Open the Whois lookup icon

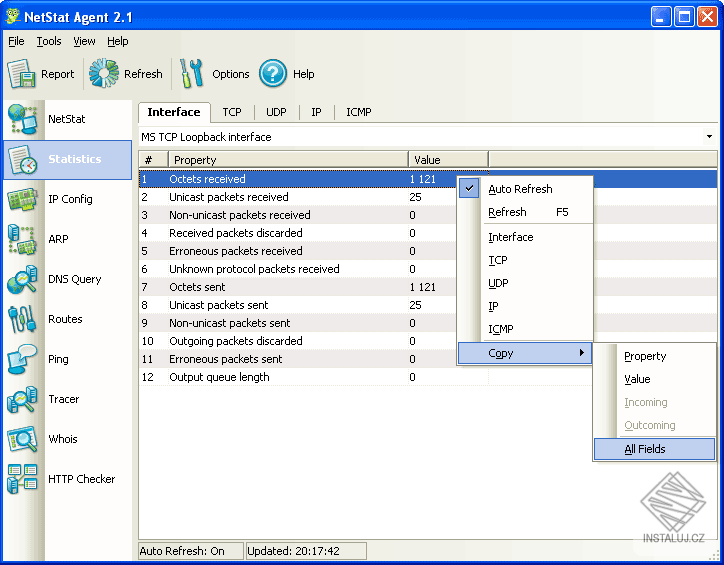coord(23,439)
